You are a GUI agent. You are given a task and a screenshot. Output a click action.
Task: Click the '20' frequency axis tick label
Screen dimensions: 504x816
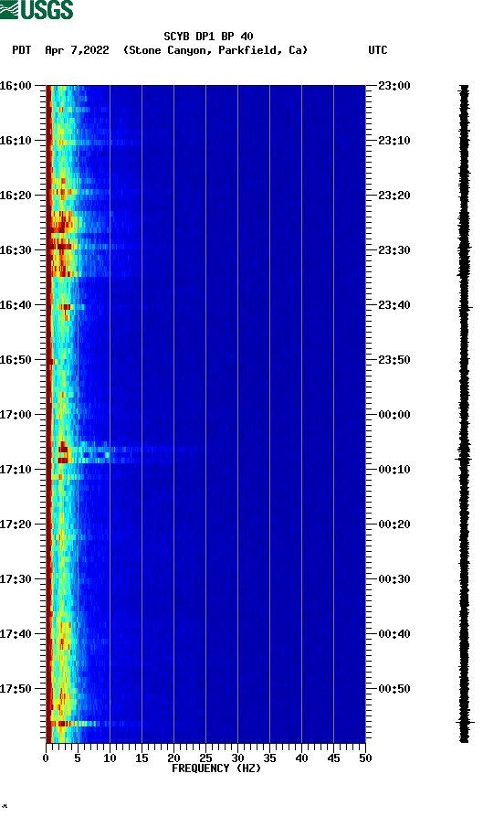click(x=173, y=758)
